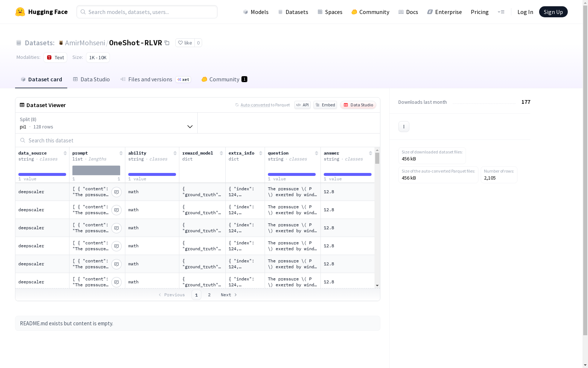The width and height of the screenshot is (588, 368).
Task: Open Models in the top navigation
Action: click(x=256, y=12)
